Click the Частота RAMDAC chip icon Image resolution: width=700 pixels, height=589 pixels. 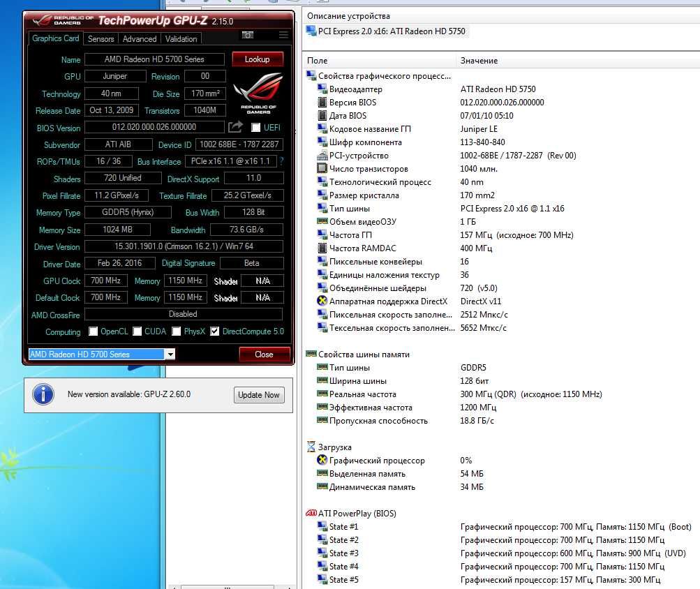tap(322, 248)
